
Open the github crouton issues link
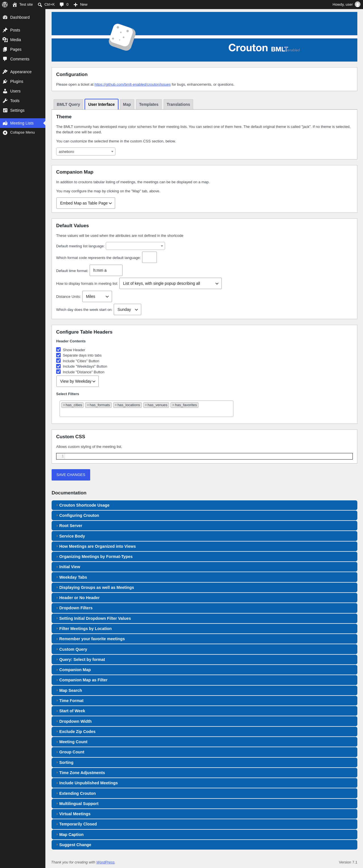(132, 85)
